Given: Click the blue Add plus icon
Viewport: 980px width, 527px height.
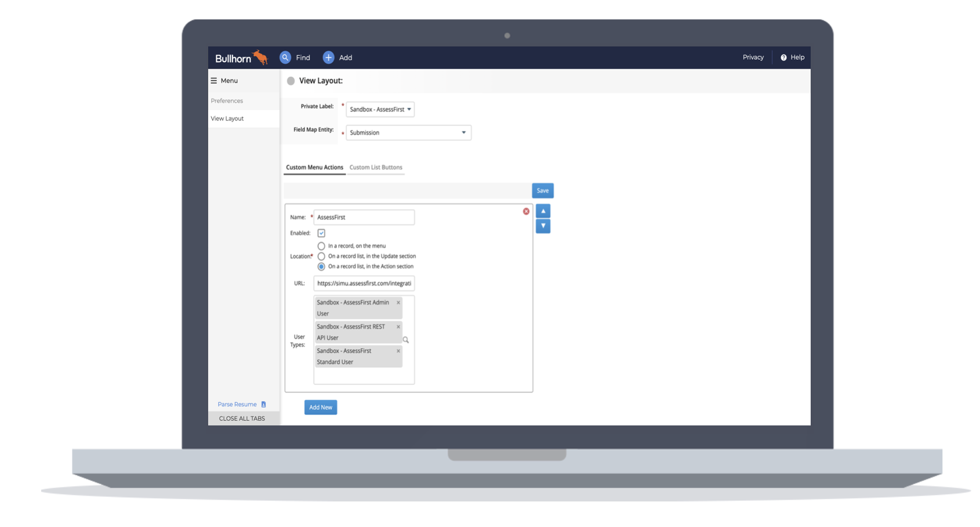Looking at the screenshot, I should pos(329,57).
